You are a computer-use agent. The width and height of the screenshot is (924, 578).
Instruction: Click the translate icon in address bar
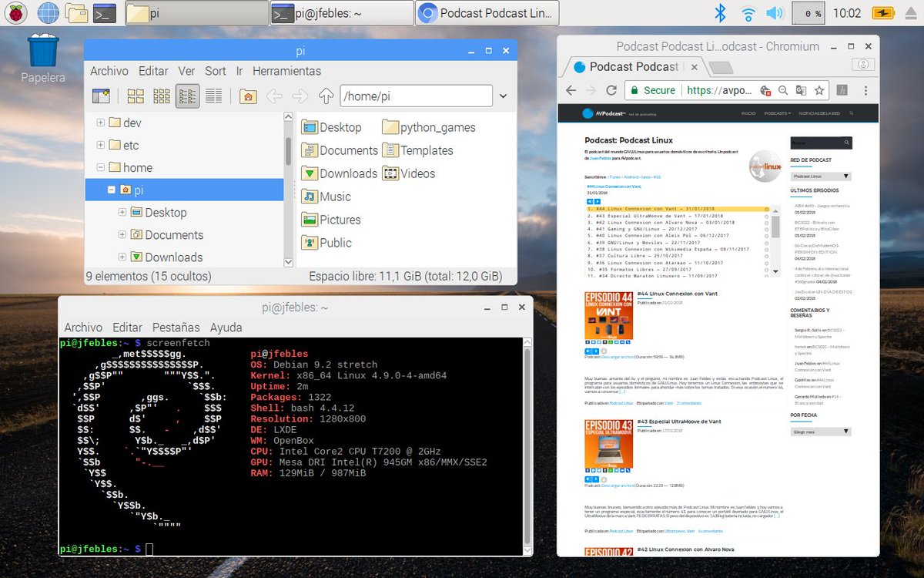tap(802, 90)
